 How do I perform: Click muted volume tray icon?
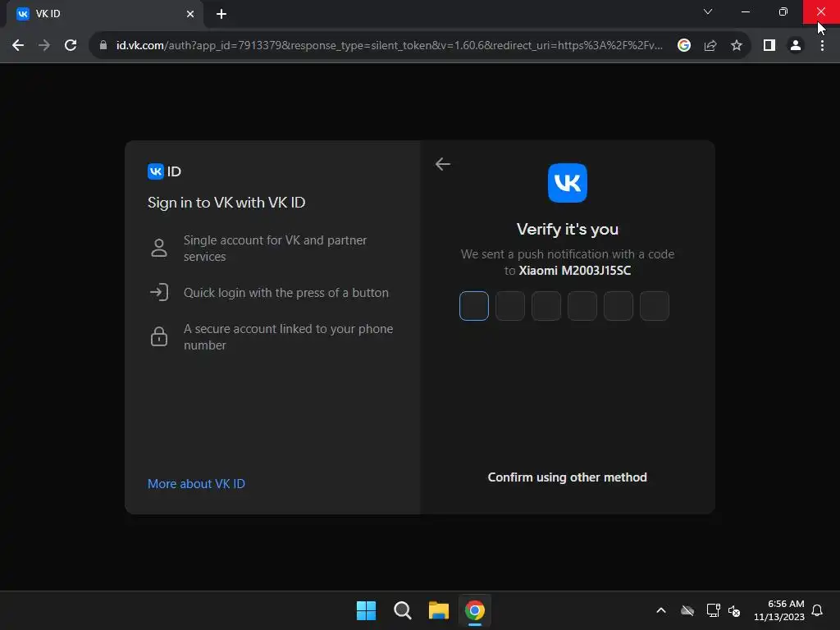point(734,610)
